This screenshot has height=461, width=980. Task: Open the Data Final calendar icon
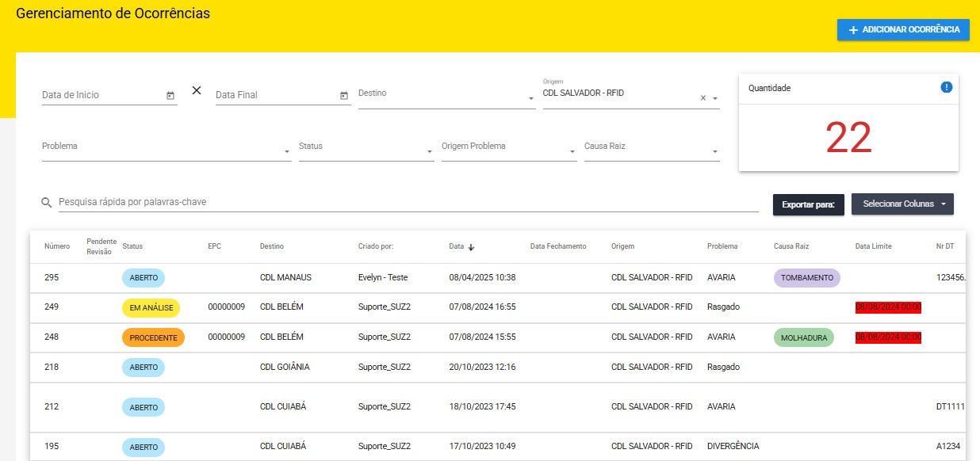click(x=344, y=96)
